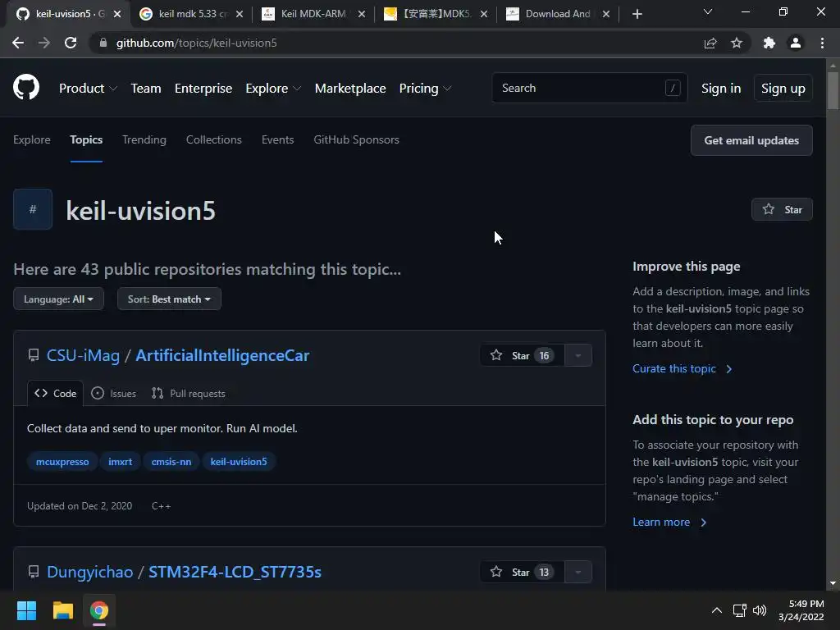Go to Marketplace in header

pos(350,89)
